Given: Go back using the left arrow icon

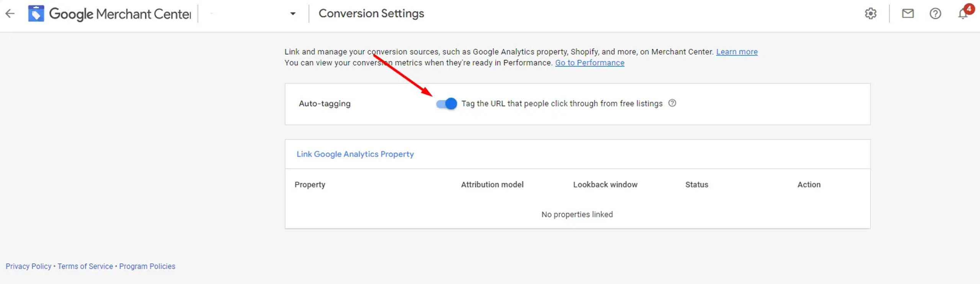Looking at the screenshot, I should coord(10,14).
